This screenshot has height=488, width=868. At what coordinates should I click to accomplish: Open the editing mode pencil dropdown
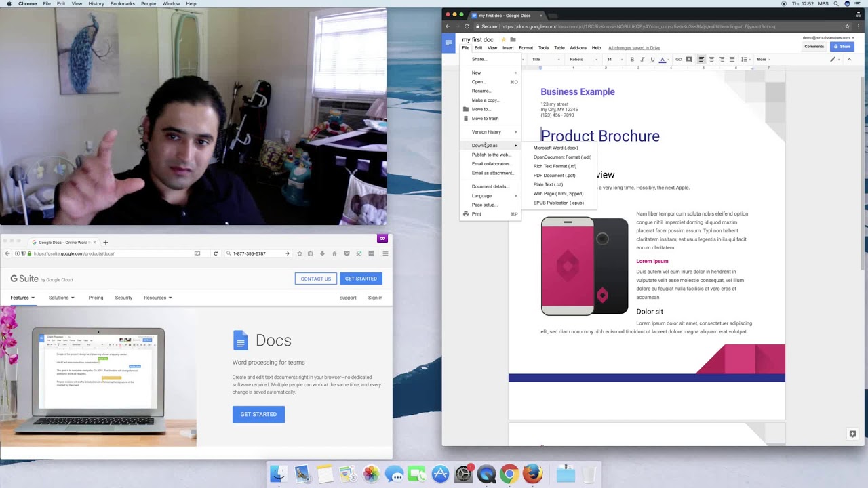[835, 60]
